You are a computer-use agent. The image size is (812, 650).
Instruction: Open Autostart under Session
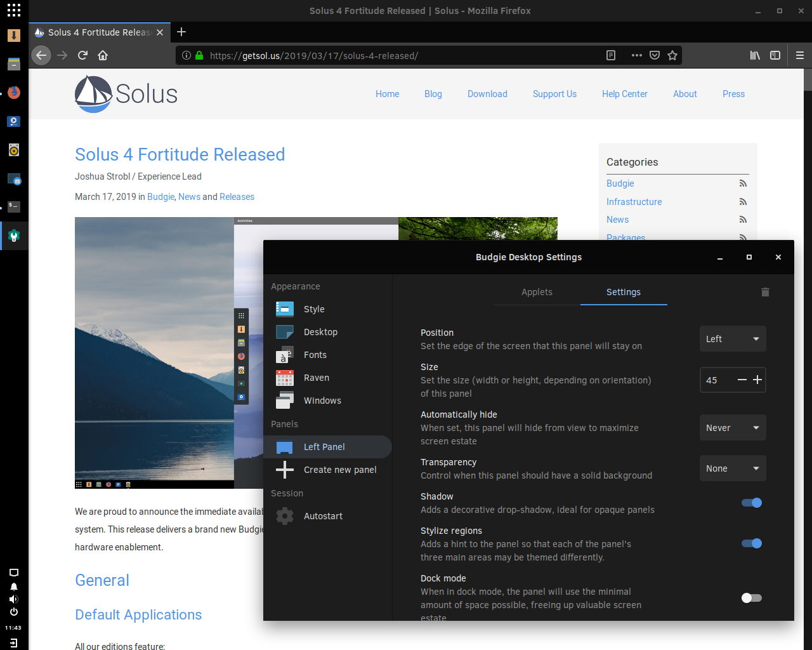coord(327,516)
